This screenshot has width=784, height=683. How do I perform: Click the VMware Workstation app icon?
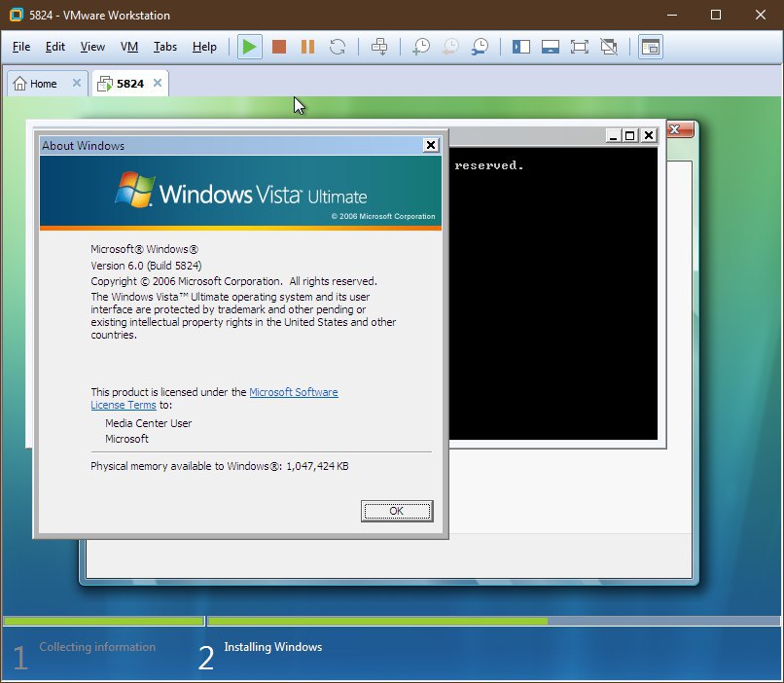16,15
